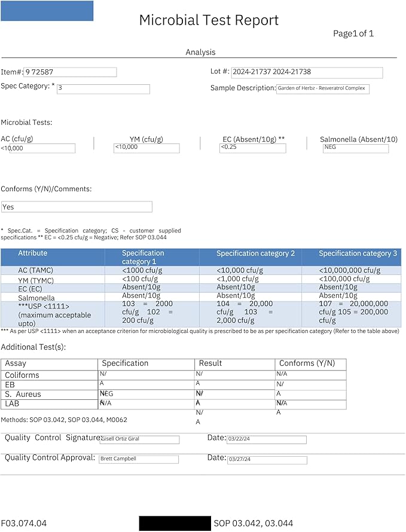Select the signature date field 03/22/24

coord(266,439)
